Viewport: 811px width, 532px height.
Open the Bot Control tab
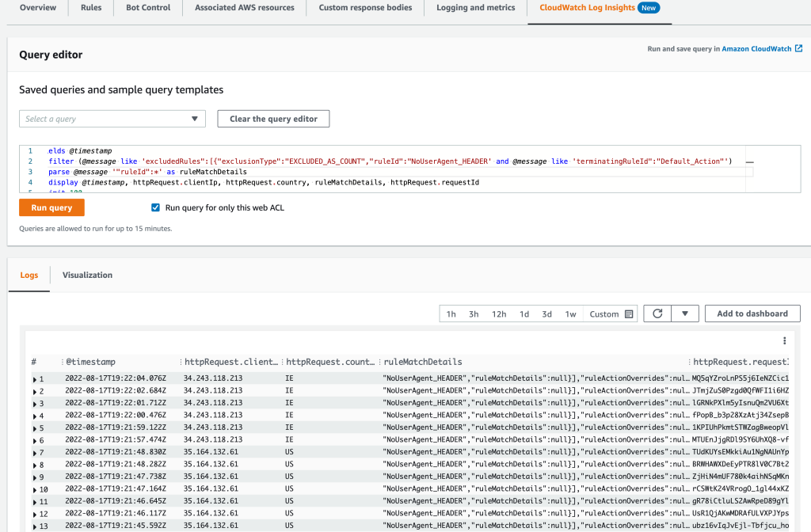[147, 8]
